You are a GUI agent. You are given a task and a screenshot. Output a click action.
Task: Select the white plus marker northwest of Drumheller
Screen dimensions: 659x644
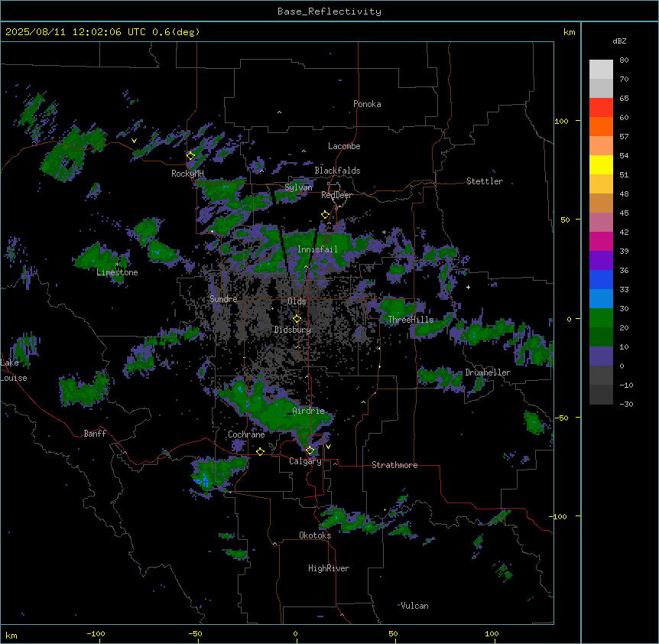coord(468,287)
